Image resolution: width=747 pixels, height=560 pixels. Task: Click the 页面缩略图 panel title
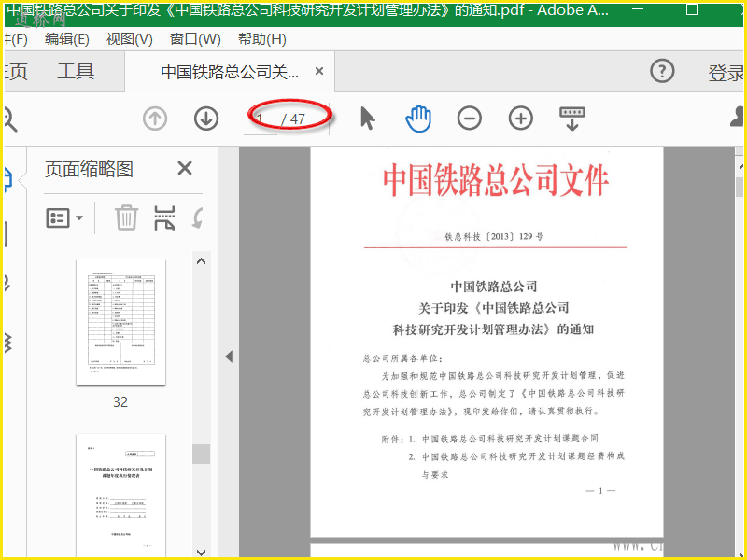click(x=89, y=169)
